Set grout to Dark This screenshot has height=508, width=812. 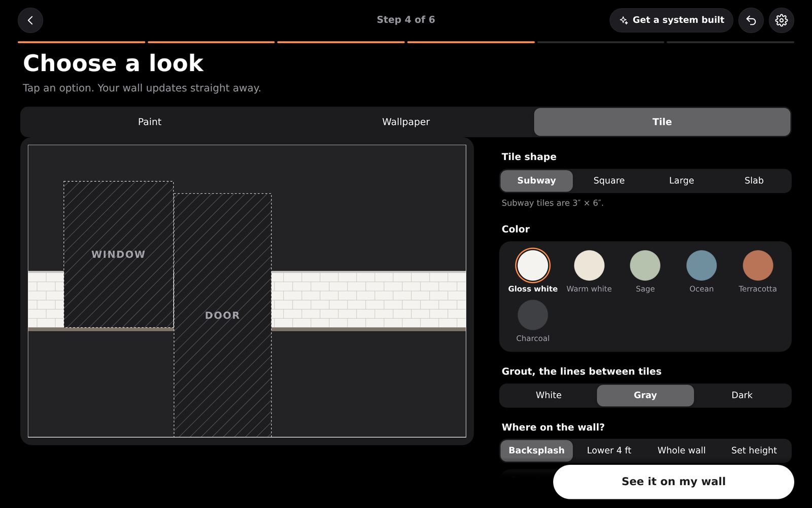(742, 395)
